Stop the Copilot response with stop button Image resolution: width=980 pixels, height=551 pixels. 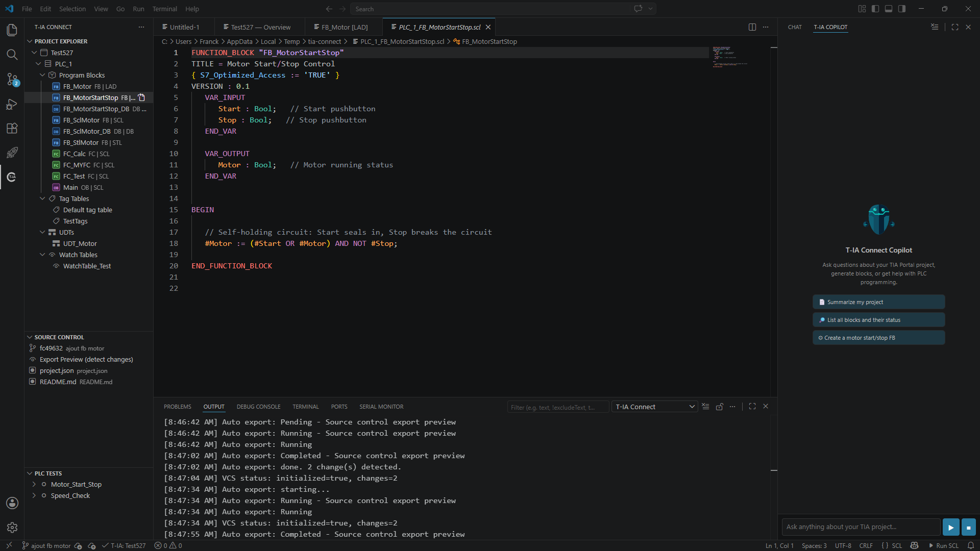968,527
